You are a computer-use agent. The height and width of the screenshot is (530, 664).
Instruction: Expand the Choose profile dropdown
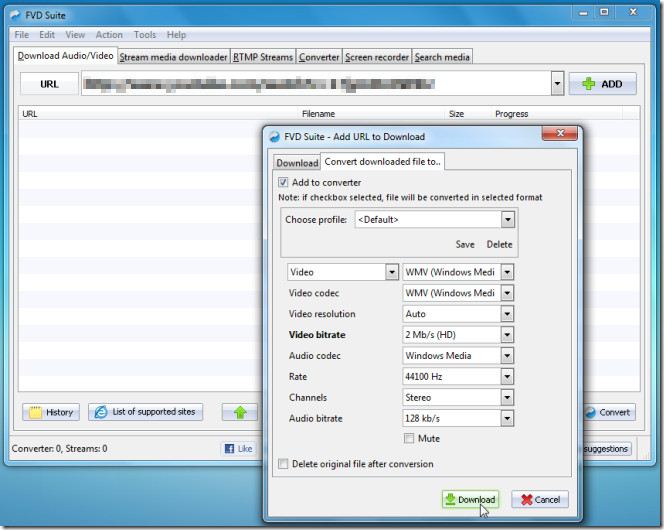(508, 220)
